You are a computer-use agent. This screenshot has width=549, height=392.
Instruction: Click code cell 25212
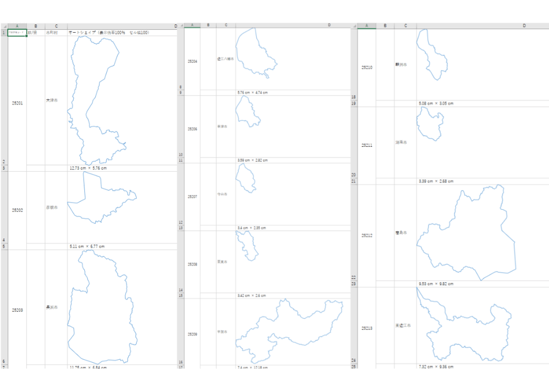click(367, 236)
